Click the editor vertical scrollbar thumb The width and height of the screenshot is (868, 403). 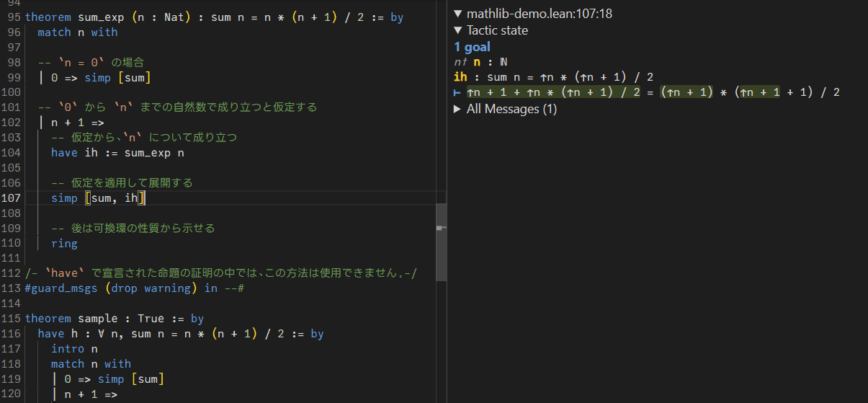[x=442, y=242]
